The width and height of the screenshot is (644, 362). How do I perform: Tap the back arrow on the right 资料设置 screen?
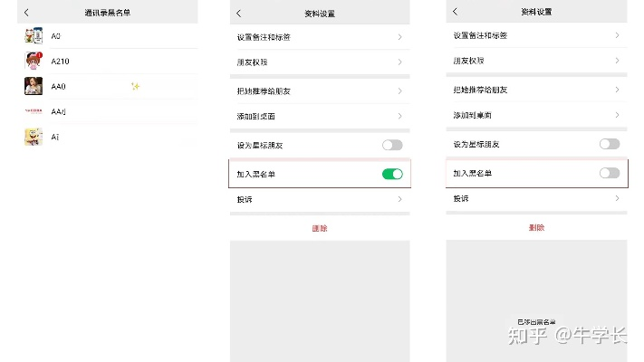point(455,12)
